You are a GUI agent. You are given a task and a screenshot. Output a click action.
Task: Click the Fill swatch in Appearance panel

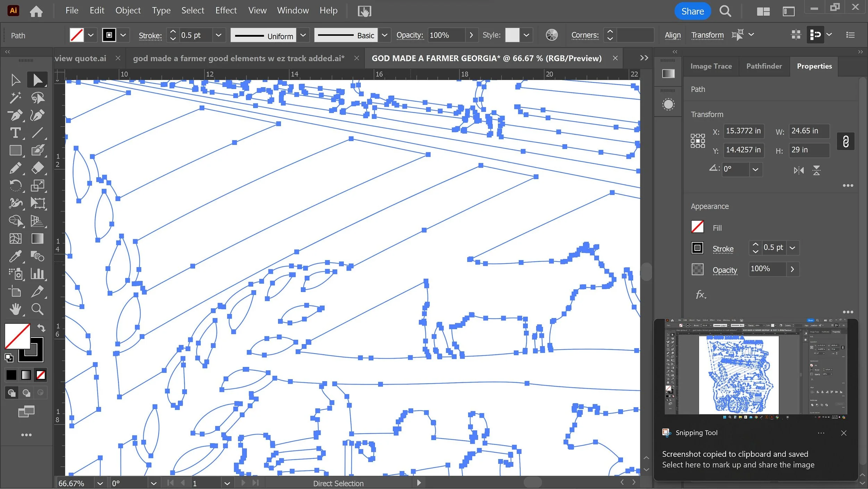pos(697,227)
